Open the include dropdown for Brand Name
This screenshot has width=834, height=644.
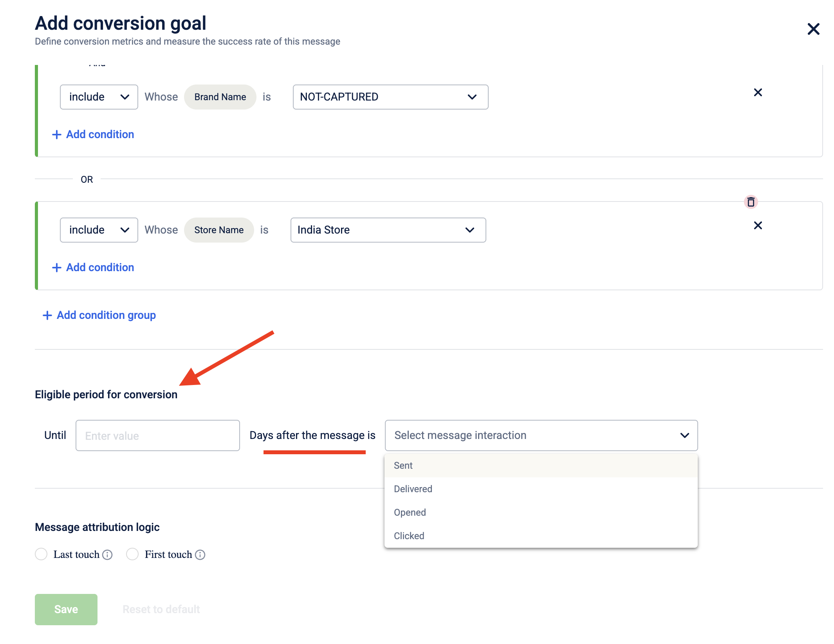coord(99,97)
